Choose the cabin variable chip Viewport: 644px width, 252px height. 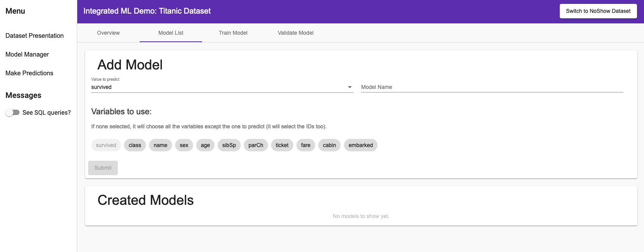[329, 145]
